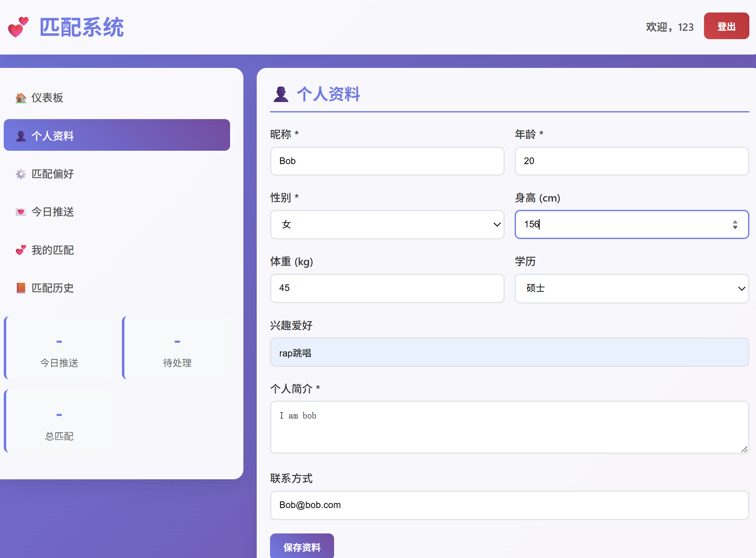Click the 体重 weight field showing 45
This screenshot has height=558, width=756.
pos(387,288)
